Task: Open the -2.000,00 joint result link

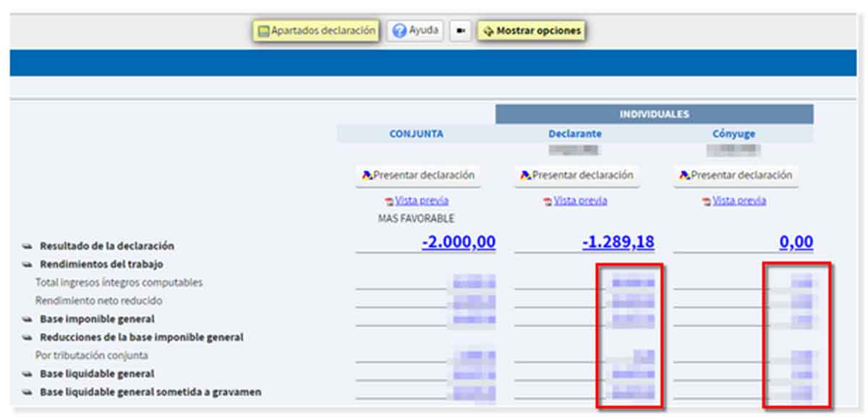Action: click(x=459, y=243)
